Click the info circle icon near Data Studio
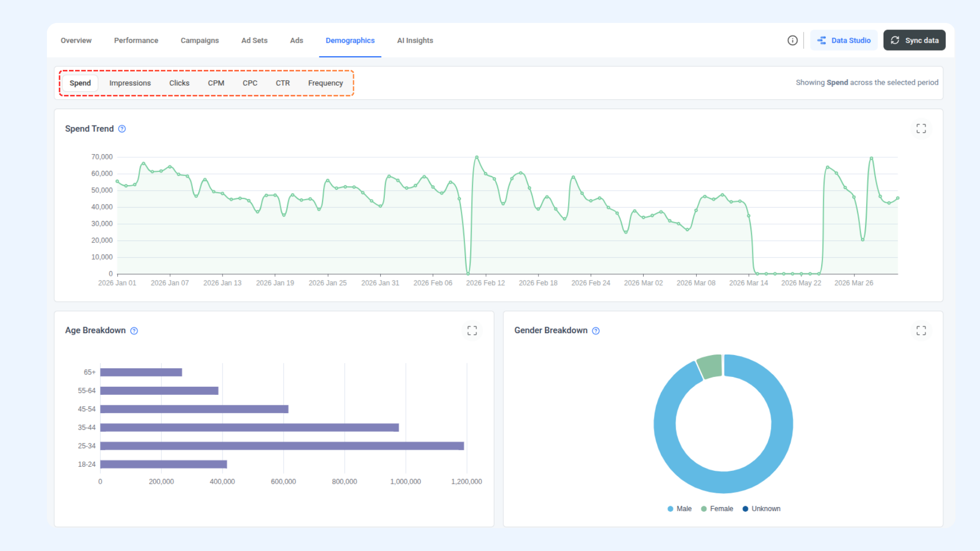Viewport: 980px width, 551px height. tap(792, 40)
